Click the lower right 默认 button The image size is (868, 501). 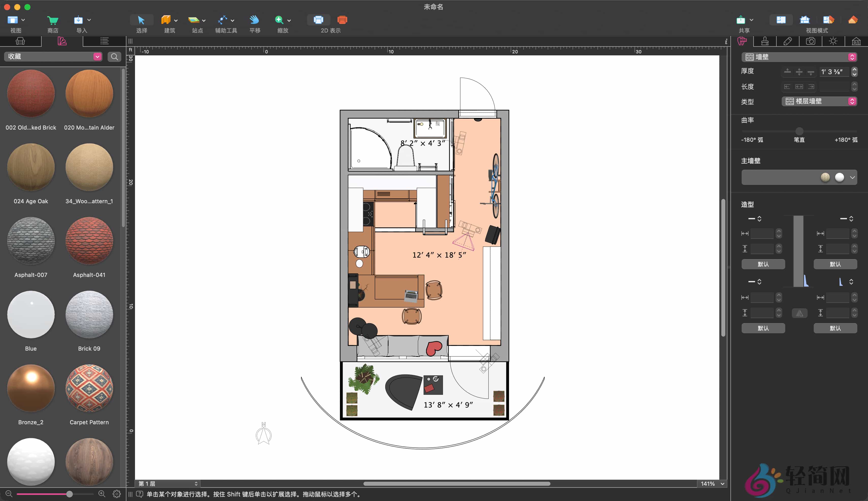pyautogui.click(x=835, y=328)
